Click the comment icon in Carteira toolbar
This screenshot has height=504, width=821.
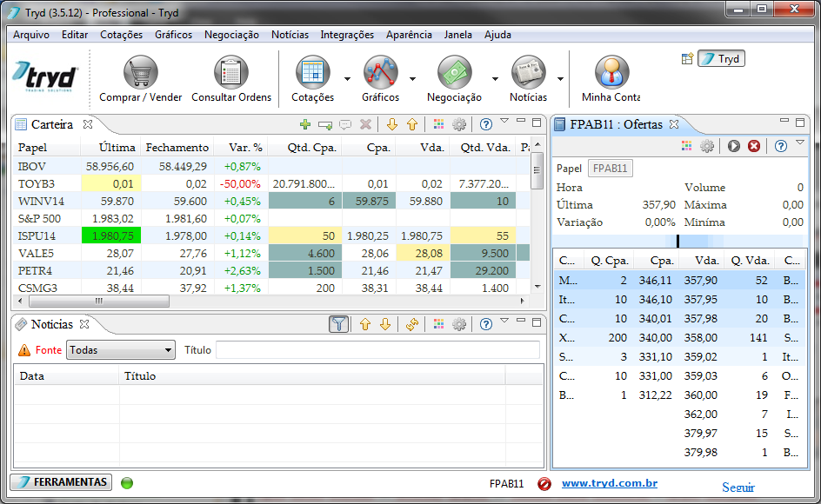pyautogui.click(x=345, y=124)
